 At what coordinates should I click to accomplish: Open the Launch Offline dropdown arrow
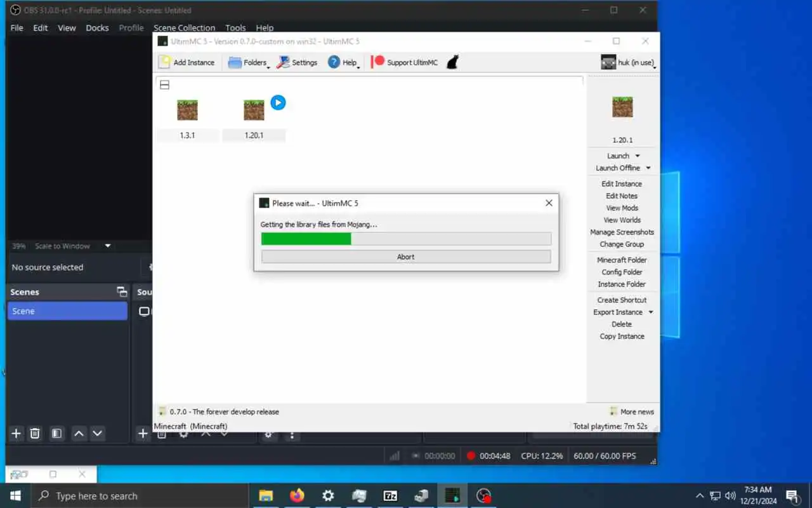coord(648,168)
